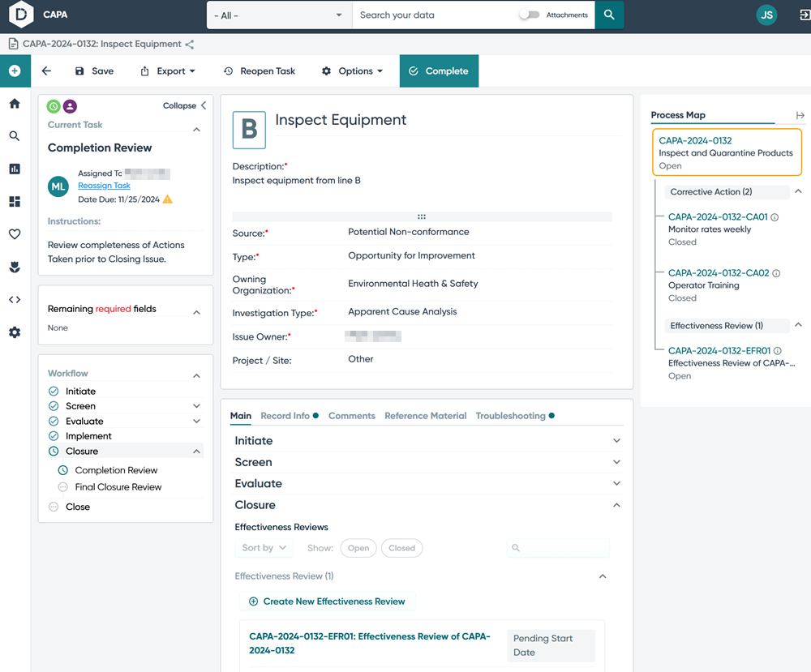Screen dimensions: 811x672
Task: Open settings gear in sidebar
Action: tap(15, 332)
